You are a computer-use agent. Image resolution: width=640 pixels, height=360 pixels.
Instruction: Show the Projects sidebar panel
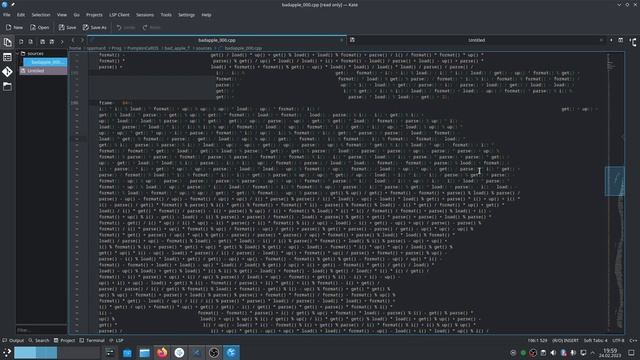pyautogui.click(x=7, y=57)
